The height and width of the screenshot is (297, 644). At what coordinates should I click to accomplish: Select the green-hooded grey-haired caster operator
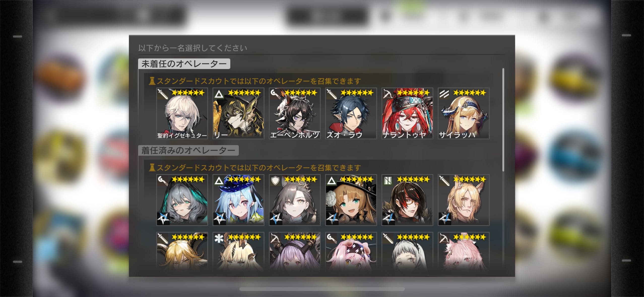click(182, 200)
